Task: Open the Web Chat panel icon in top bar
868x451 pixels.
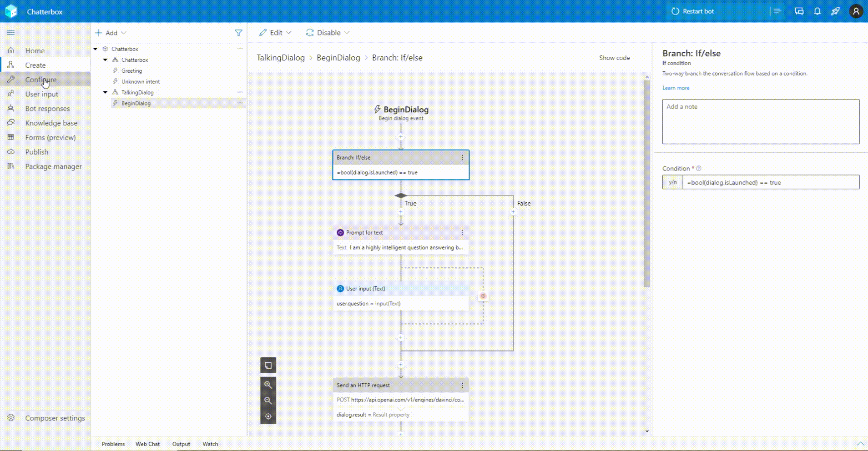Action: [x=799, y=11]
